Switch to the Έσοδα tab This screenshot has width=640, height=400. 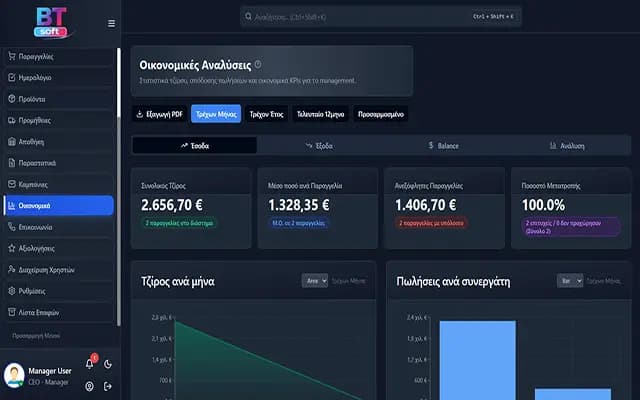pyautogui.click(x=195, y=146)
